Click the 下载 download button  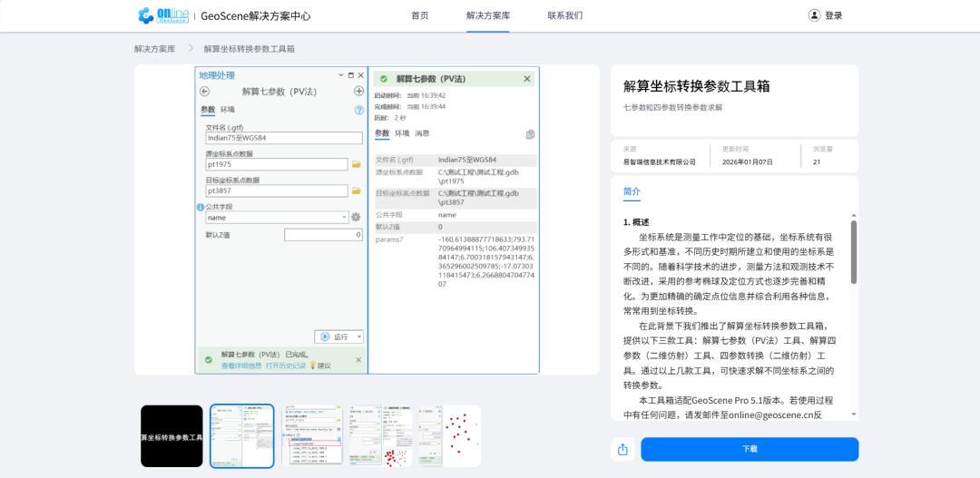point(750,449)
